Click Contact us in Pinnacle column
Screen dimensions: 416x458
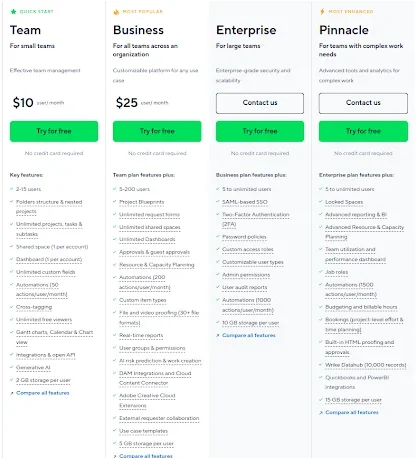363,103
